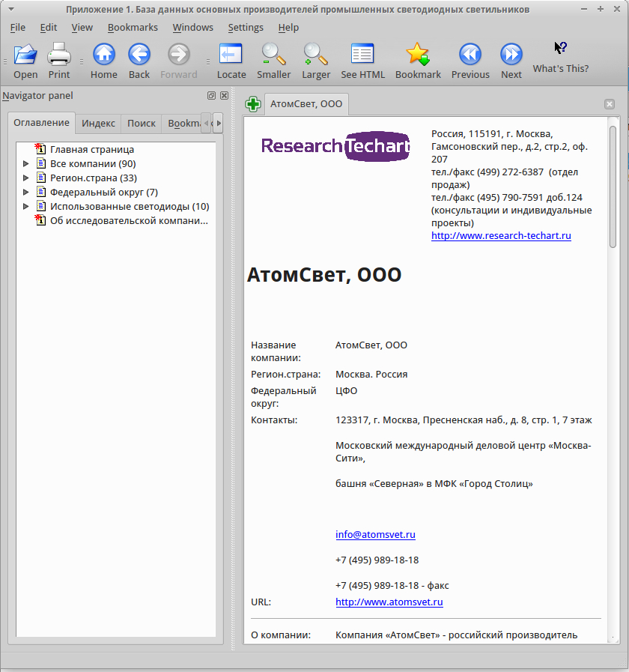Close the current АтомСвет tab via the X button
Viewport: 629px width, 672px height.
click(x=610, y=104)
